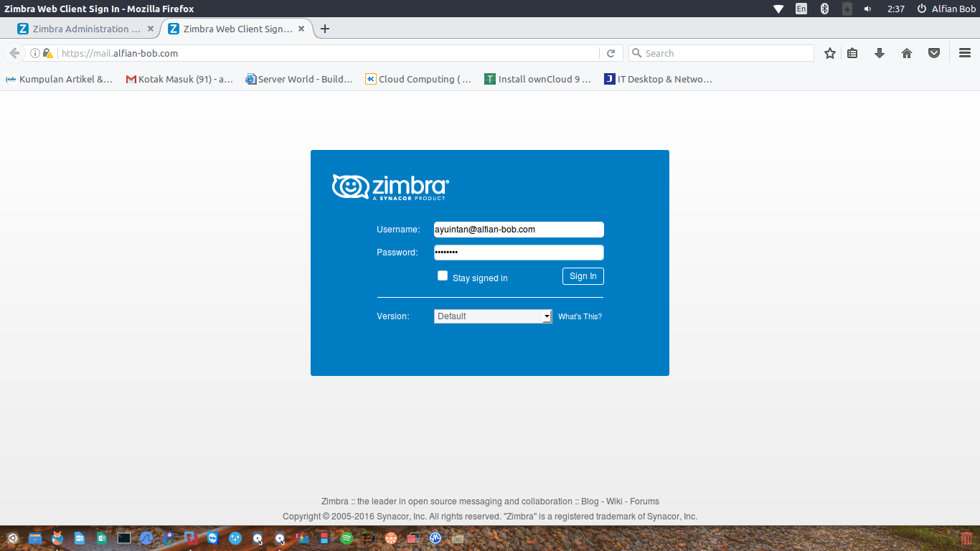
Task: Open the terminal from the dock
Action: pos(124,538)
